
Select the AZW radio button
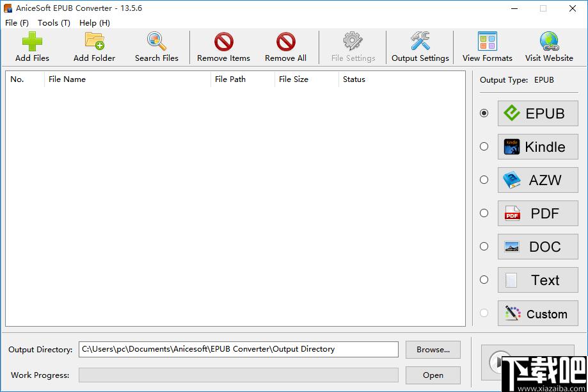[x=484, y=180]
